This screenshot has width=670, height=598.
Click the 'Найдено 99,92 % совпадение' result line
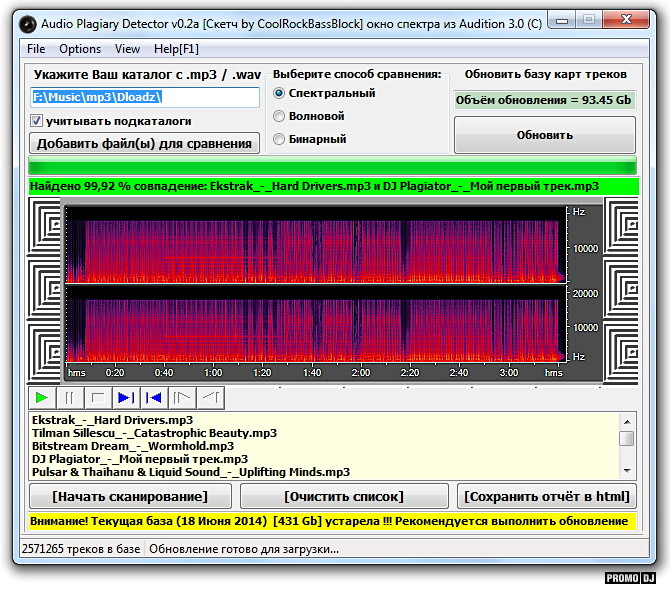(x=333, y=186)
